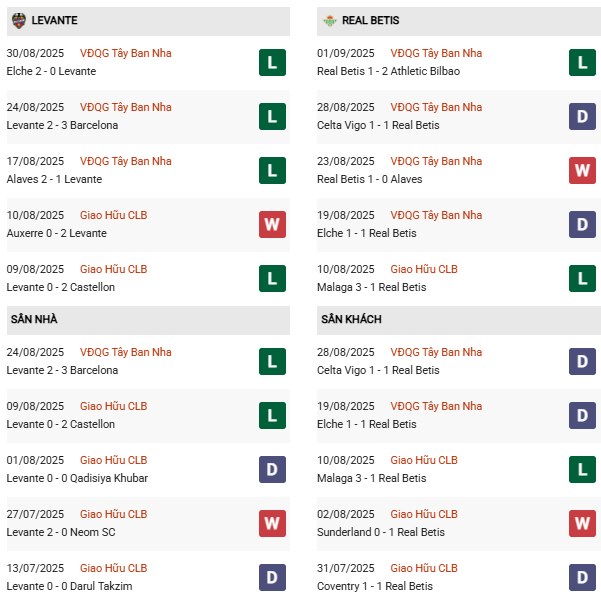
Task: Open Giao Hữu CLB link dated 31/07/2025
Action: [x=424, y=568]
